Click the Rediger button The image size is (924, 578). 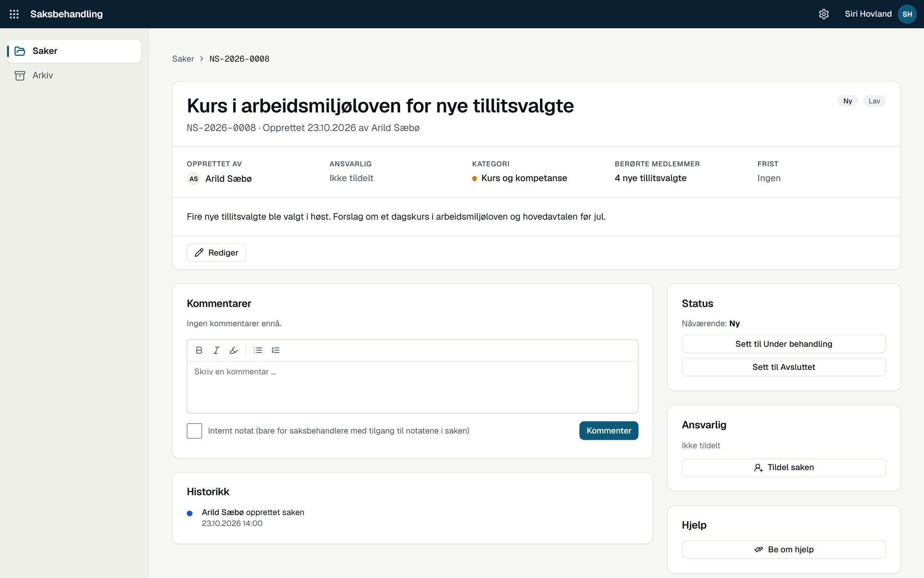pos(216,253)
